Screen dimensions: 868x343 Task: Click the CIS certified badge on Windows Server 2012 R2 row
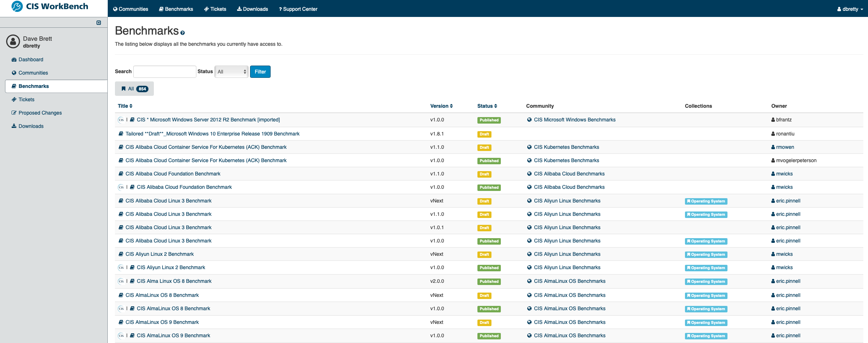point(121,120)
